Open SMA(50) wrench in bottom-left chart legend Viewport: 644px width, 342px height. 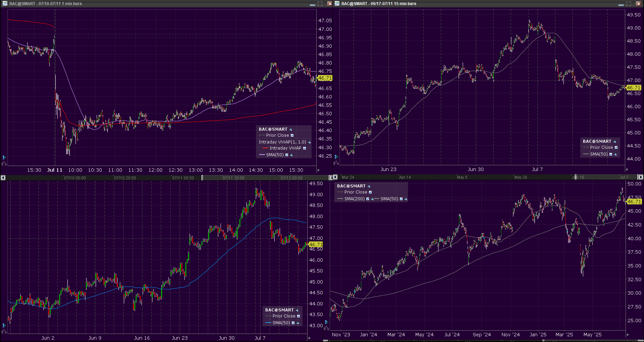[298, 323]
